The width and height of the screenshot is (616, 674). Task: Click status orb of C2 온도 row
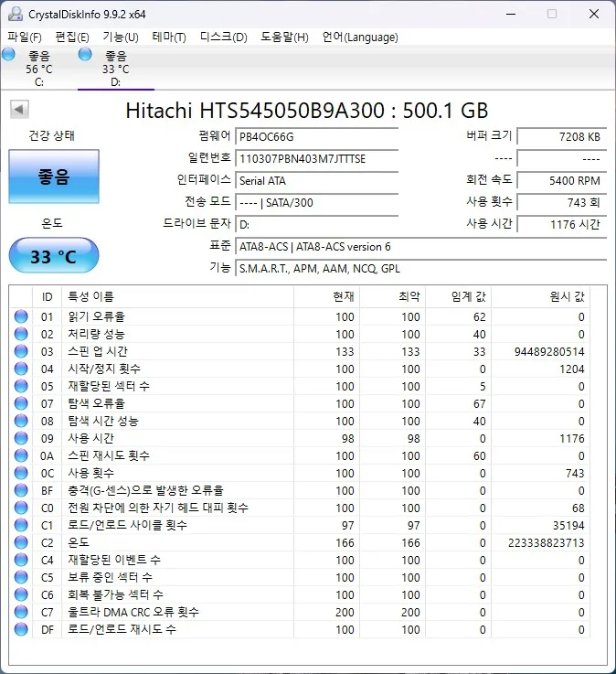tap(21, 542)
